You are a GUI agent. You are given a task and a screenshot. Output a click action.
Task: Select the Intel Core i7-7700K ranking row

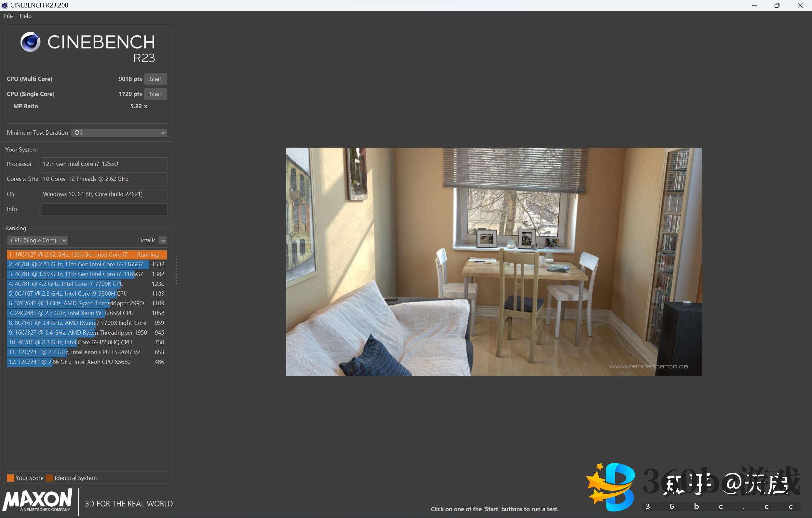(x=77, y=284)
